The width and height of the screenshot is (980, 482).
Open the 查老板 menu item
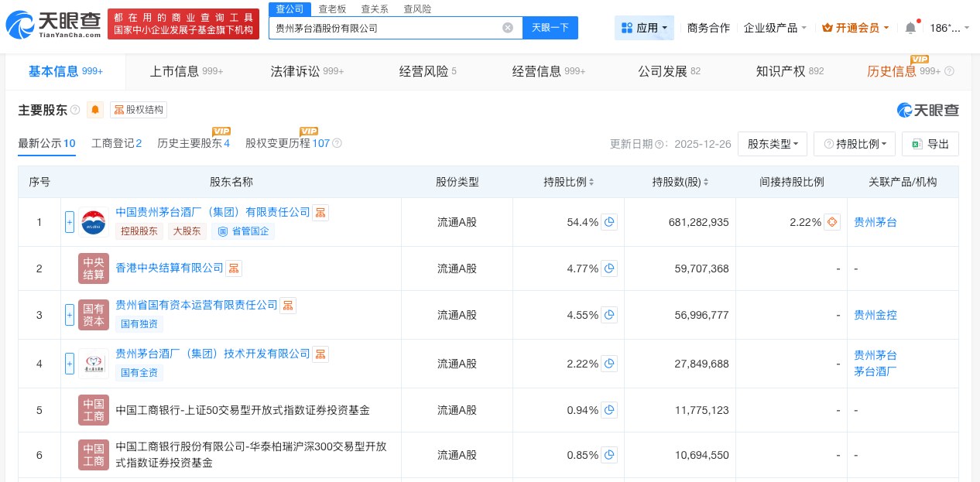click(x=332, y=9)
